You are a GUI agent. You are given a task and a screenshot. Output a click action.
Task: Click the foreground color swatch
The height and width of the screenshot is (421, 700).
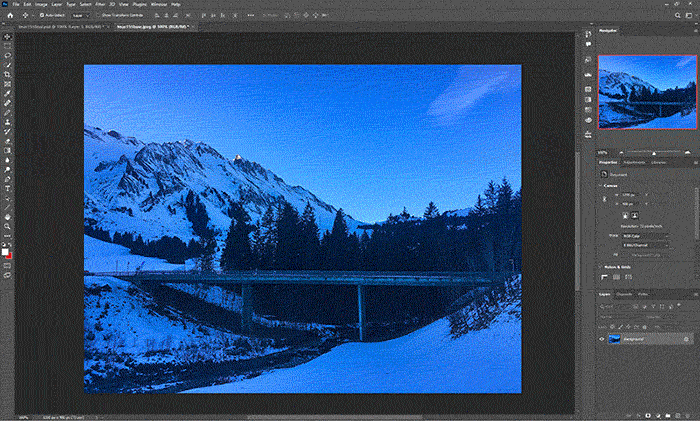pyautogui.click(x=5, y=252)
